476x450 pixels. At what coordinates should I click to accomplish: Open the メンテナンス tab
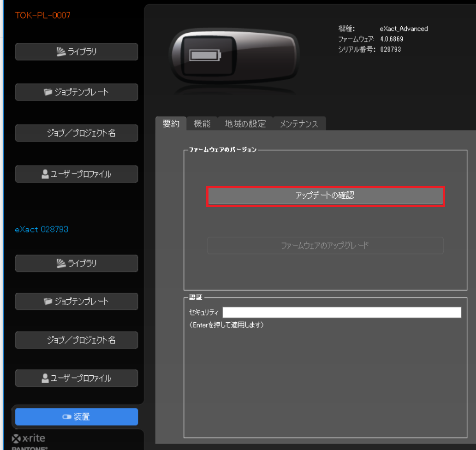[299, 124]
